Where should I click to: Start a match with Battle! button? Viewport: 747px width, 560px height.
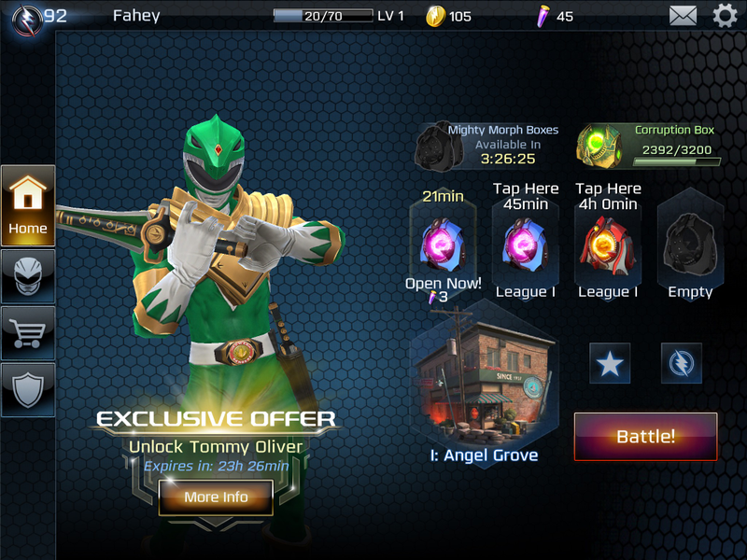645,437
